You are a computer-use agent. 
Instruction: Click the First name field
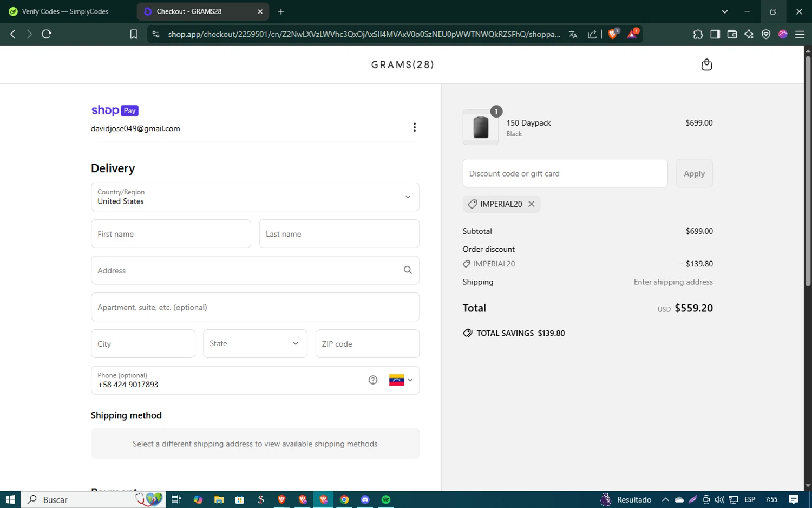coord(171,234)
